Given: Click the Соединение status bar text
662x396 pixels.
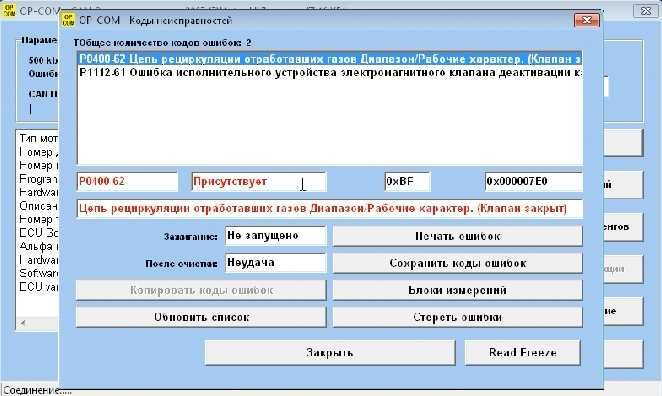Looking at the screenshot, I should (37, 391).
